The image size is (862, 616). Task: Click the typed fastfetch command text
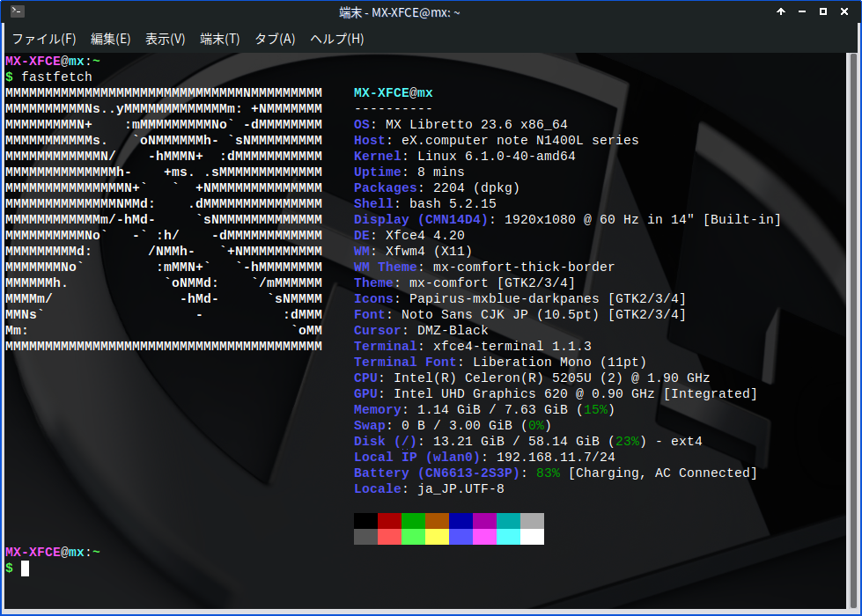(56, 77)
